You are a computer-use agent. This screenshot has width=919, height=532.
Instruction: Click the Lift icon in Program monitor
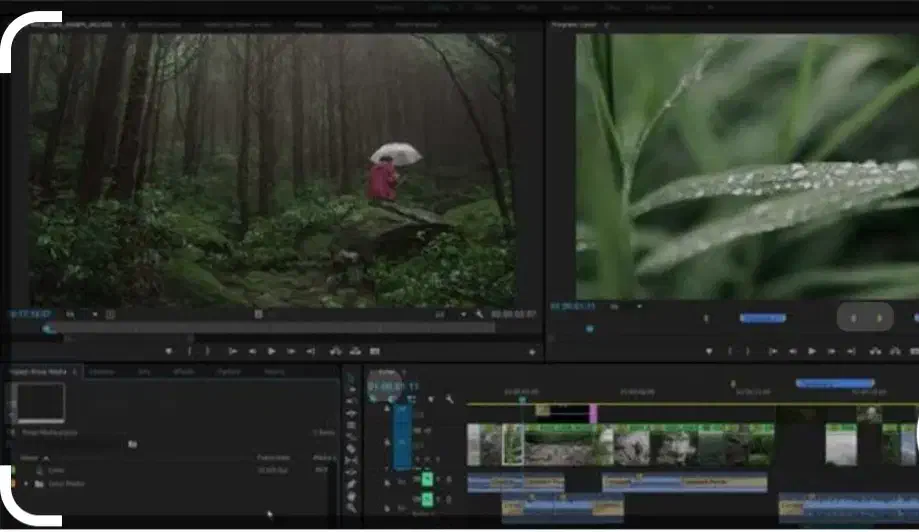pyautogui.click(x=876, y=351)
